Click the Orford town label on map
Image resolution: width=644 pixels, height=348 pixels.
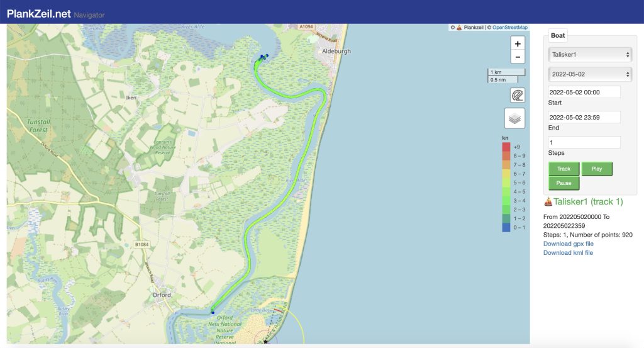tap(162, 295)
